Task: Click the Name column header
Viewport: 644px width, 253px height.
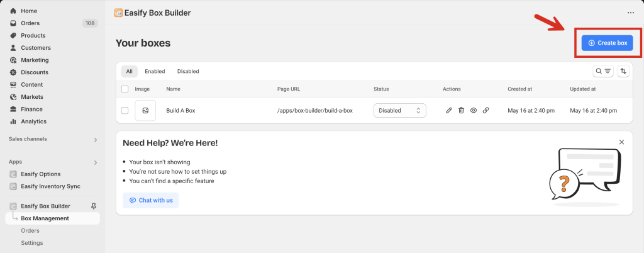Action: [x=174, y=89]
